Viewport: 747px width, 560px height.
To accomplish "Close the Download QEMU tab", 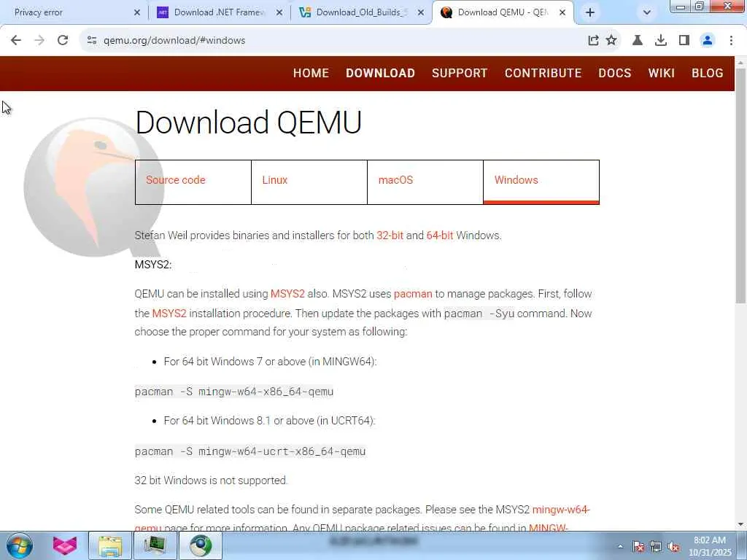I will pos(562,13).
